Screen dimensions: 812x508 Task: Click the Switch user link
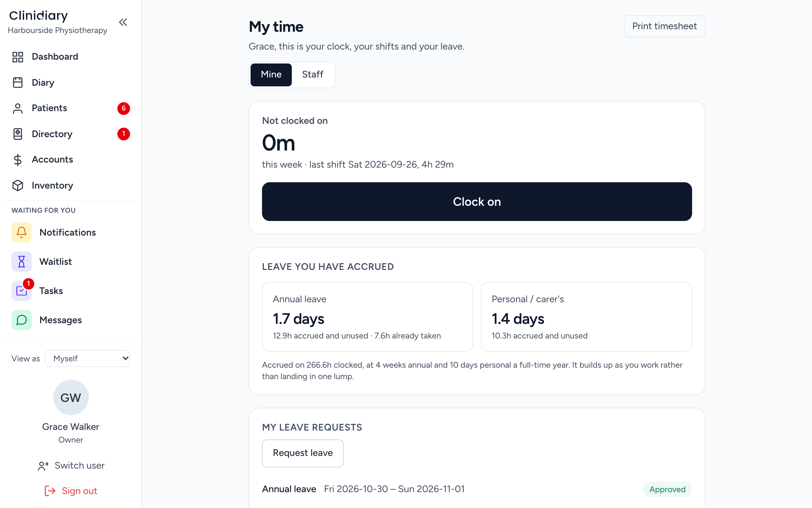coord(71,466)
